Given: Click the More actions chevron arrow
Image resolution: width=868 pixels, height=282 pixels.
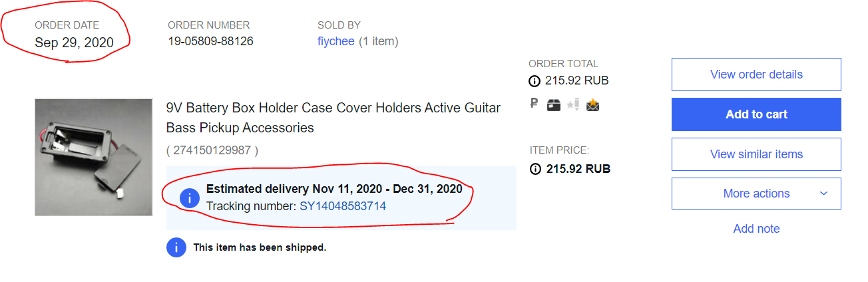Looking at the screenshot, I should click(823, 194).
